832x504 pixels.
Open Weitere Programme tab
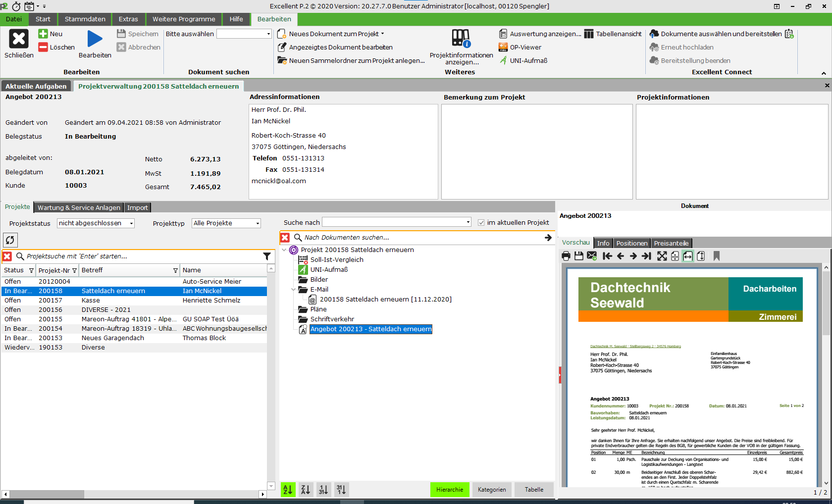[x=184, y=19]
